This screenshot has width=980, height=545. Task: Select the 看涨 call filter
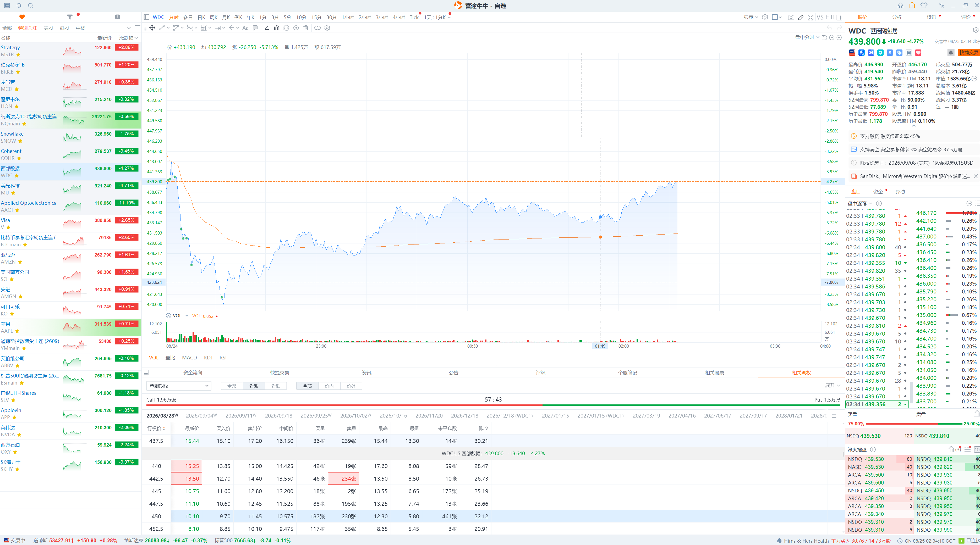pos(254,386)
